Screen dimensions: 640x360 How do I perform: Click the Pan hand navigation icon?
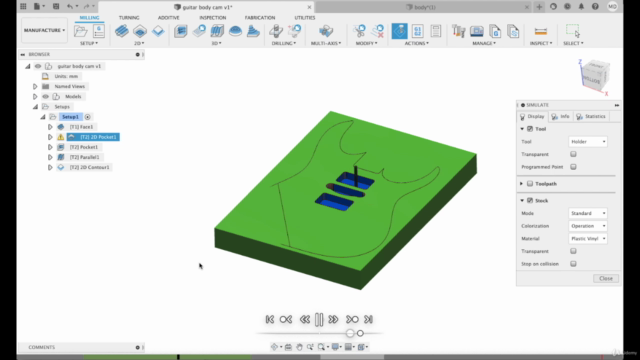point(299,347)
